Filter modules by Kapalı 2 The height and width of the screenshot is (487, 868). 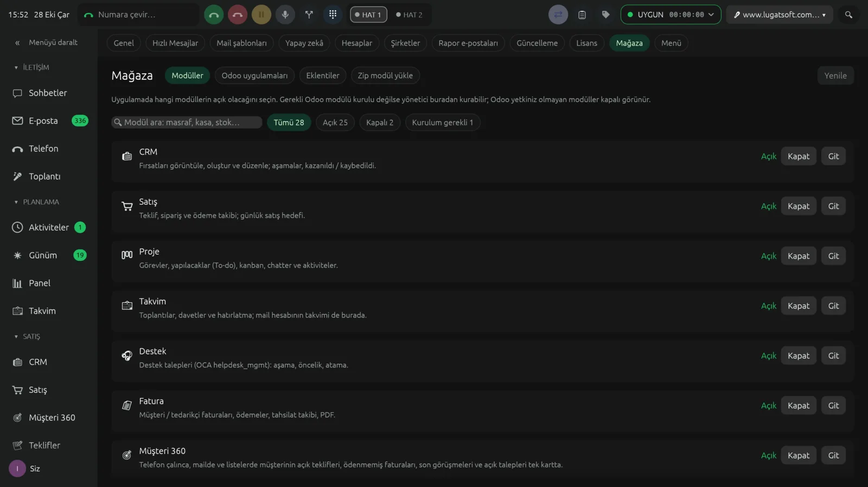tap(380, 123)
